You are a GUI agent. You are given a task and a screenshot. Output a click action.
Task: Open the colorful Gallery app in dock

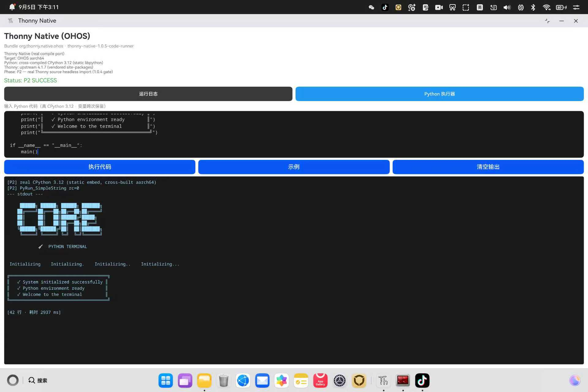point(282,380)
